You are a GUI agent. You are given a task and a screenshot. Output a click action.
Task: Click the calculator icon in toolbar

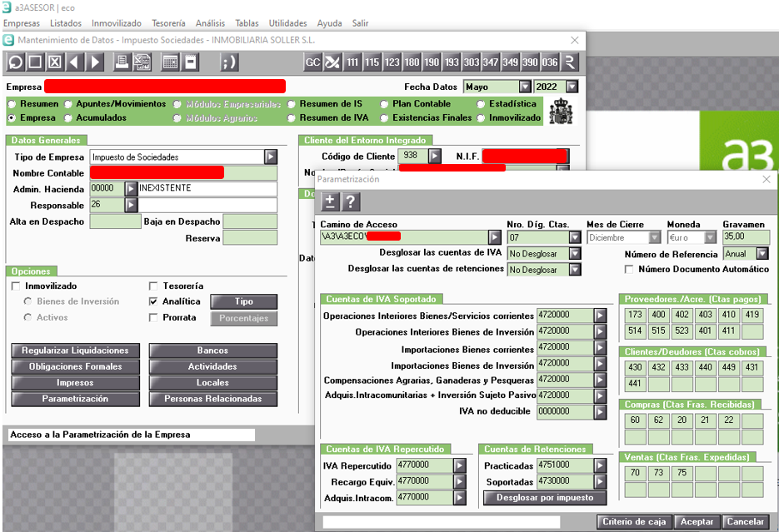coord(170,62)
